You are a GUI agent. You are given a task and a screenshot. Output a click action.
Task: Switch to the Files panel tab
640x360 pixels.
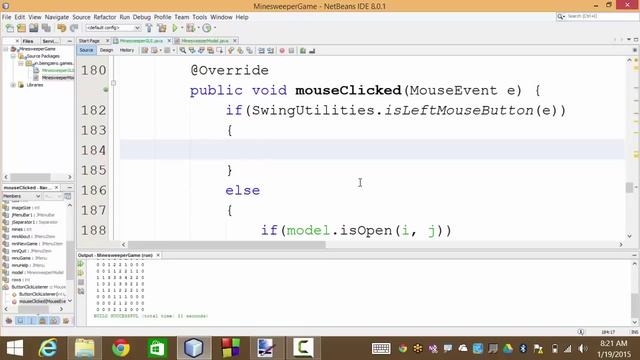(x=28, y=41)
